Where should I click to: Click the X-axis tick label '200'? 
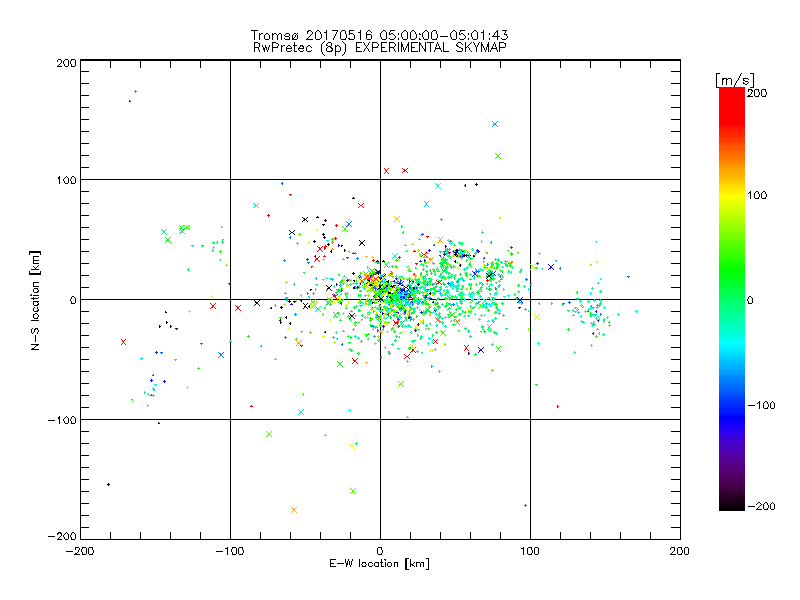(x=680, y=551)
